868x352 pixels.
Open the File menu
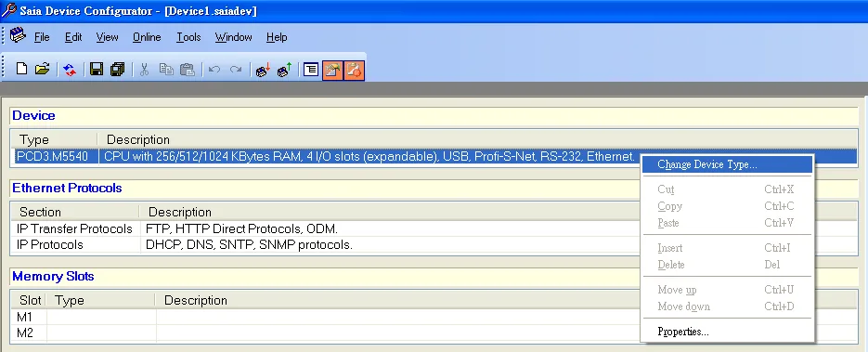(42, 37)
